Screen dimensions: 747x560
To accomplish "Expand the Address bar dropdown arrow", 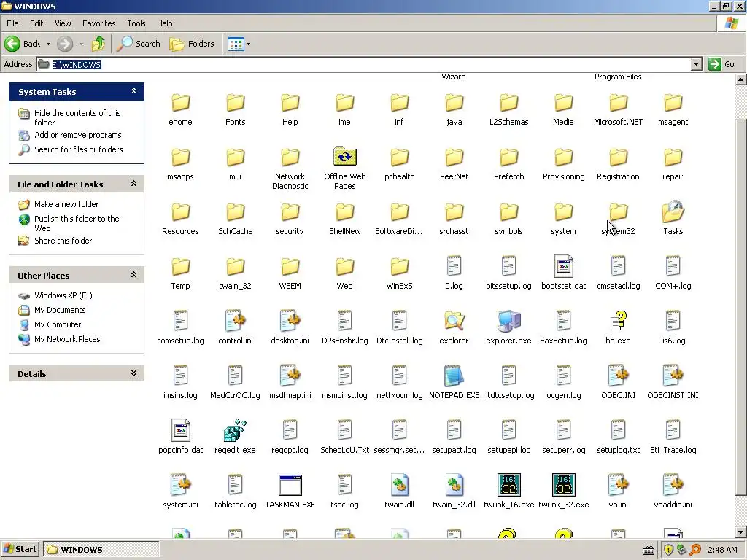I will pyautogui.click(x=696, y=64).
